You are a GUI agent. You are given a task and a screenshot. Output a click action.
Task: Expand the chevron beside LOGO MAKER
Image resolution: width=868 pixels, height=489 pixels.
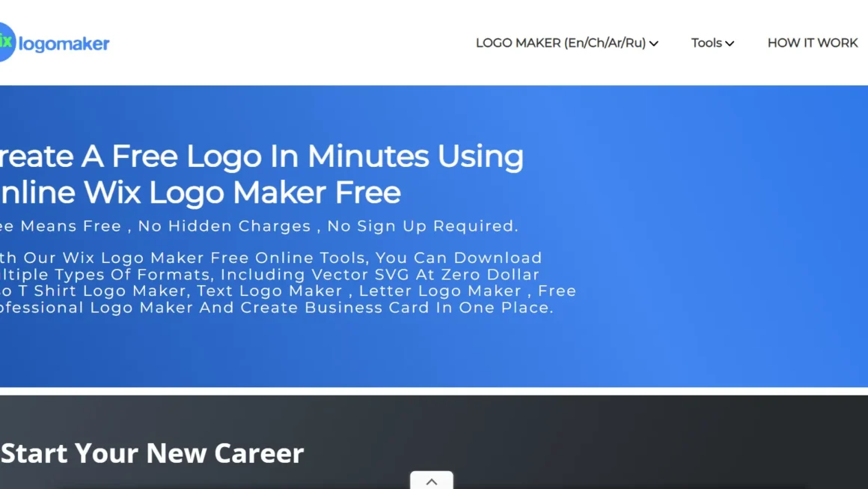coord(654,43)
